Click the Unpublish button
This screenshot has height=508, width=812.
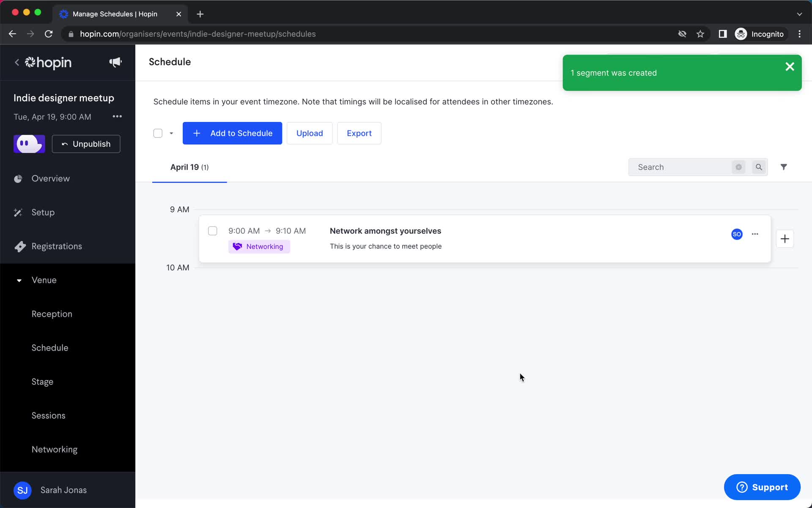(86, 144)
